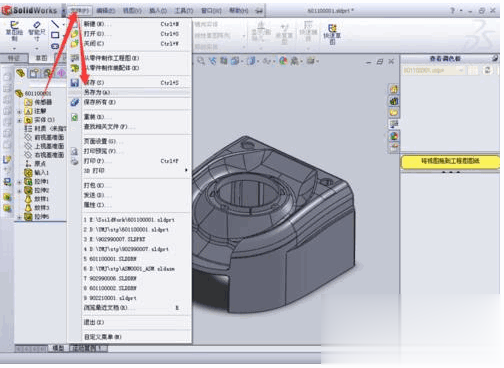Expand the 注解 (Annotations) tree node
This screenshot has width=504, height=368.
click(19, 112)
